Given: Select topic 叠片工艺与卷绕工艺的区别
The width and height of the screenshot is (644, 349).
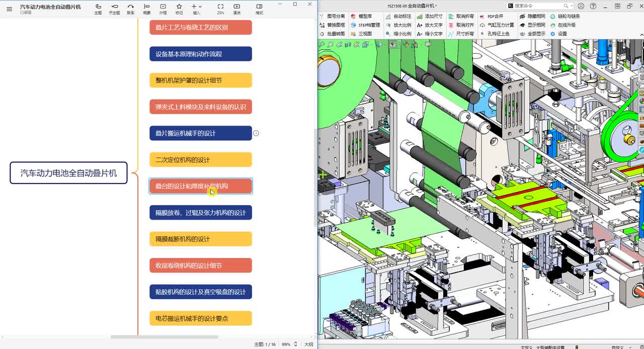Looking at the screenshot, I should pyautogui.click(x=201, y=27).
